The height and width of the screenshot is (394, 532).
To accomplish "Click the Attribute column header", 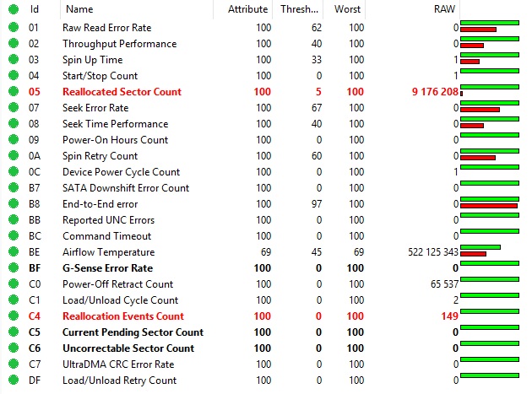I will (249, 9).
